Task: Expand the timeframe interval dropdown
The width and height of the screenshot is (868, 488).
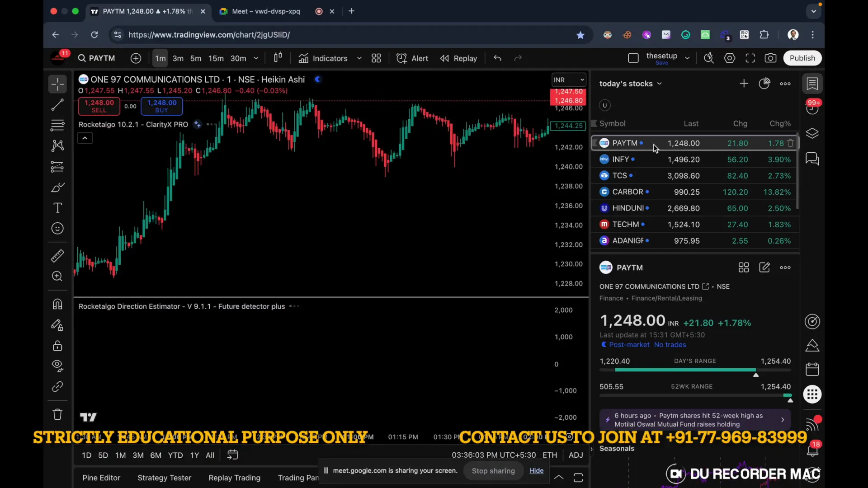Action: coord(256,58)
